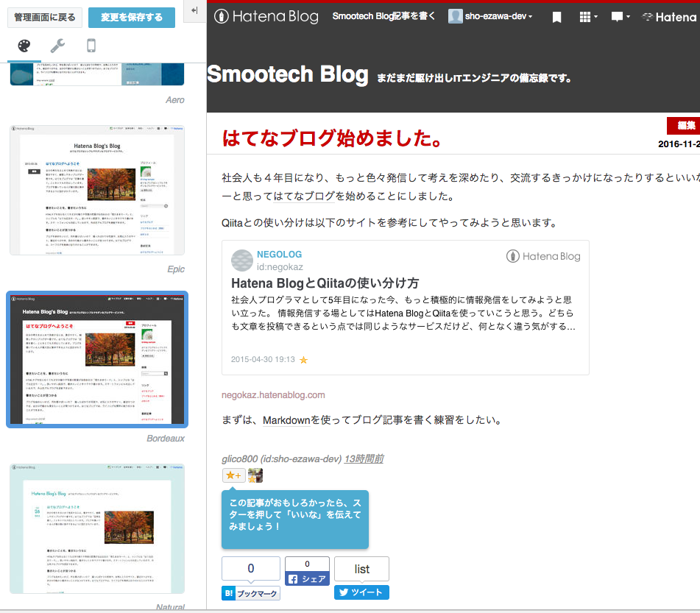Open the smartphone design tab

click(91, 46)
